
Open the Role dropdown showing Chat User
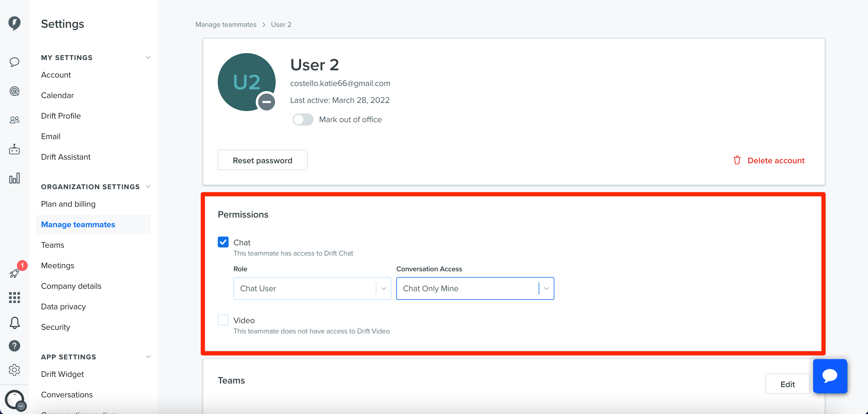pos(312,288)
